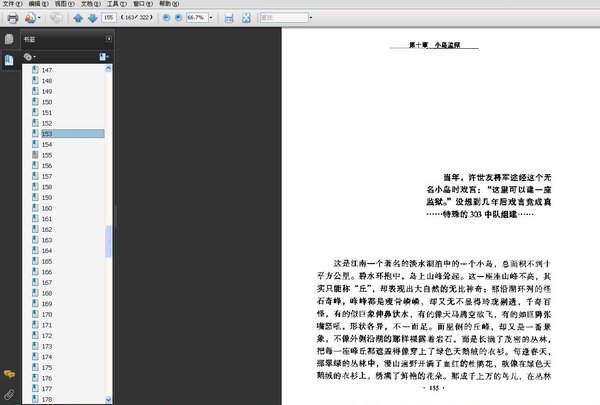Click chapter heading 第十章 小岛监狱
This screenshot has height=405, width=600.
(434, 45)
